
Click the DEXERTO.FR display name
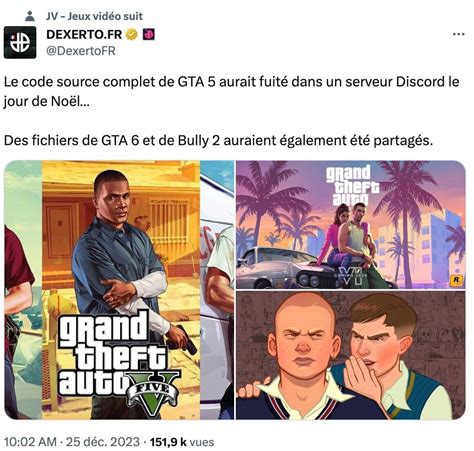(84, 34)
